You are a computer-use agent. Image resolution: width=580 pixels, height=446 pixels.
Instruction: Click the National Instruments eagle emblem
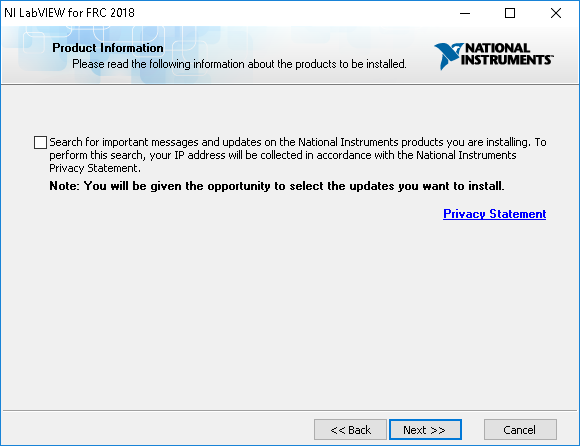448,55
